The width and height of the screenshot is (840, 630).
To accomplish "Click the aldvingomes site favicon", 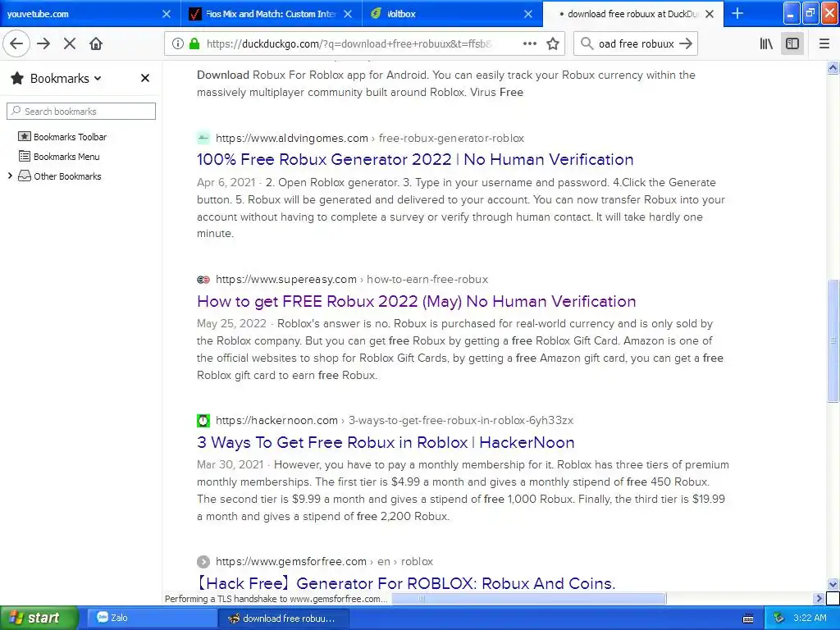I will coord(203,138).
